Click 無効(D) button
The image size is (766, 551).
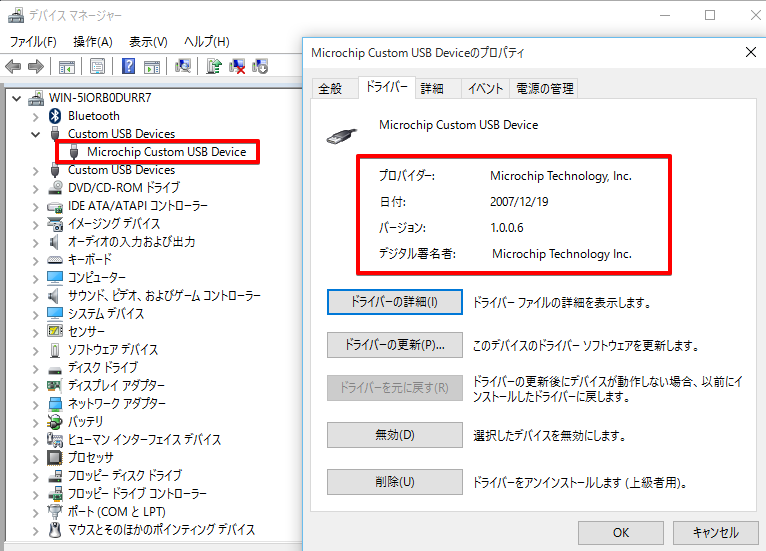coord(395,435)
